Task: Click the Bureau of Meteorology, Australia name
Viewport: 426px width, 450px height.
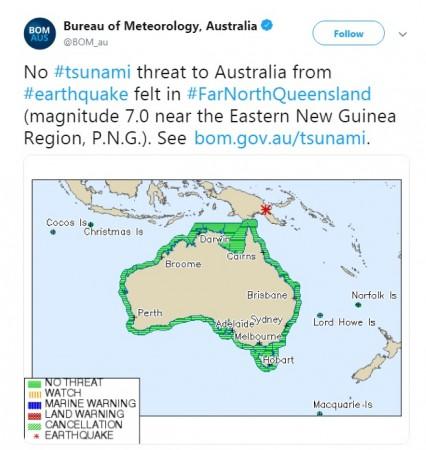Action: pyautogui.click(x=160, y=26)
